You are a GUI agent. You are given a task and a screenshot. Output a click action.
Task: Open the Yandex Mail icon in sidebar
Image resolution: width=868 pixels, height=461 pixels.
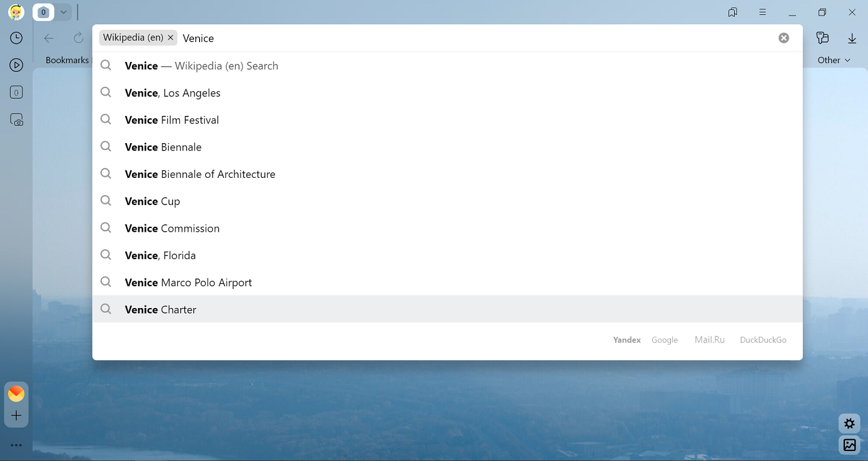[16, 393]
